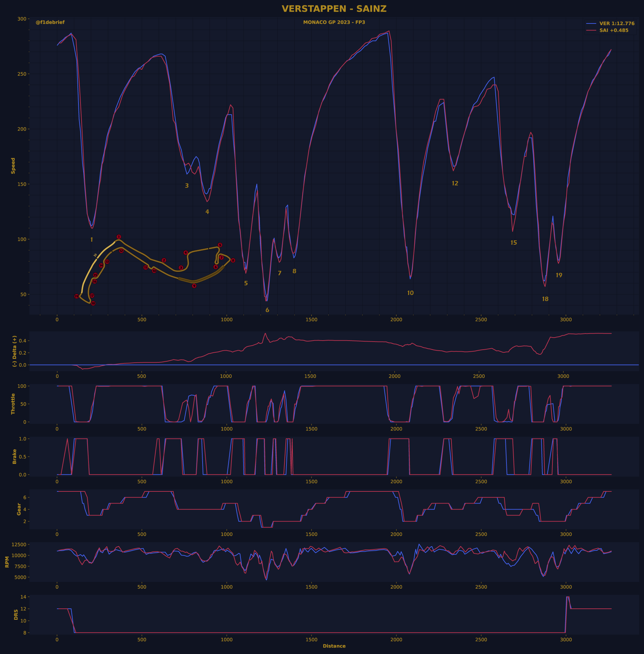Click the direction arrow beside the track map
This screenshot has height=654, width=644.
(x=95, y=255)
